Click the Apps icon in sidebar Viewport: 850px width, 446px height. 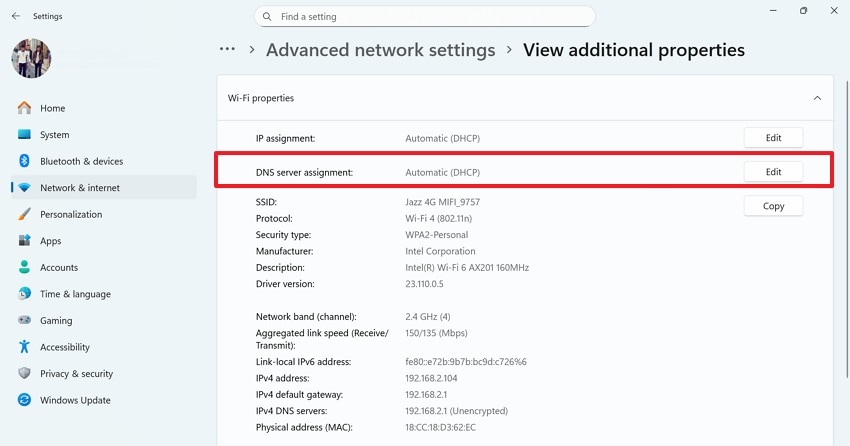tap(24, 241)
